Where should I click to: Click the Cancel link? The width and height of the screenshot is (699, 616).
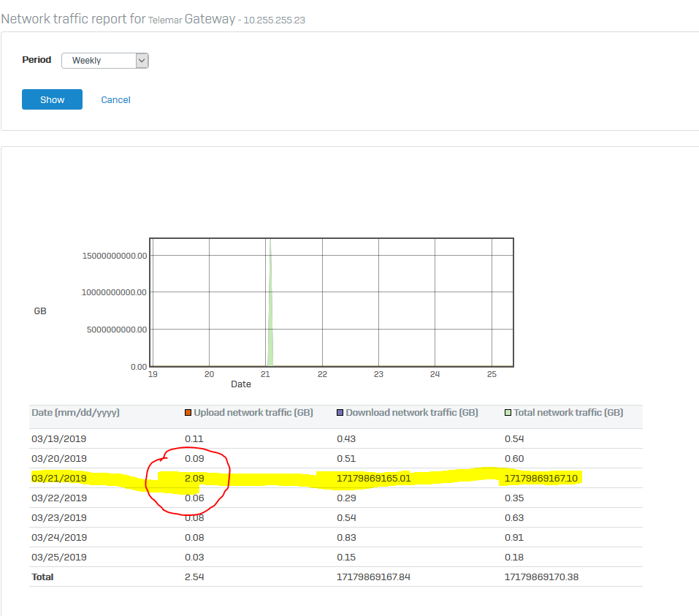pyautogui.click(x=115, y=100)
